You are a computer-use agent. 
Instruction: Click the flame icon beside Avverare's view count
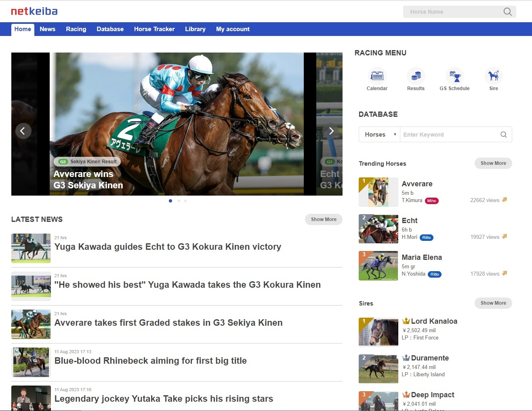[x=505, y=200]
